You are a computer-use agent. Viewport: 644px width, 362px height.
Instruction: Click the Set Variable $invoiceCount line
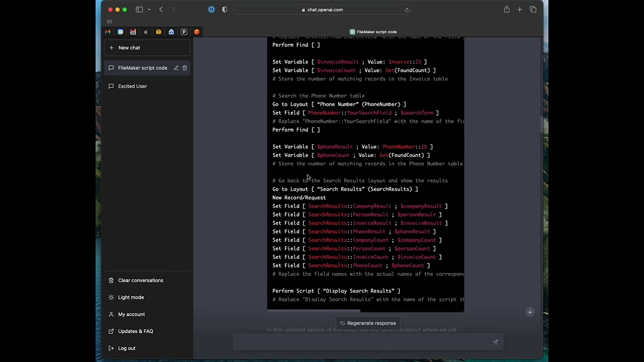(x=354, y=70)
